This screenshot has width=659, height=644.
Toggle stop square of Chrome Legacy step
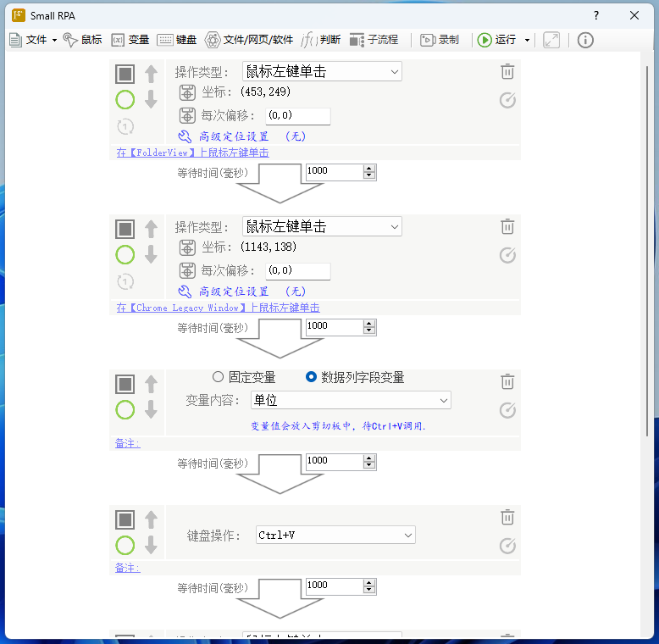click(125, 229)
